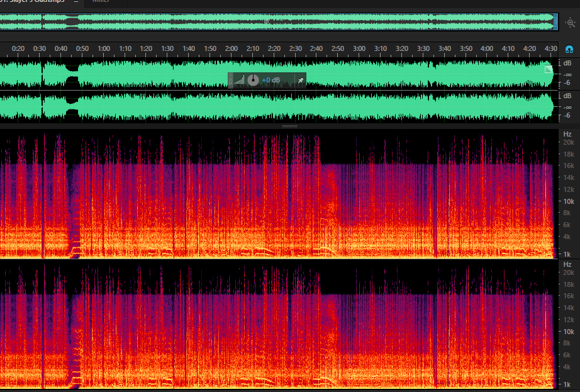Screen dimensions: 580x392
Task: Click the center grip of overview navigator
Action: (267, 22)
